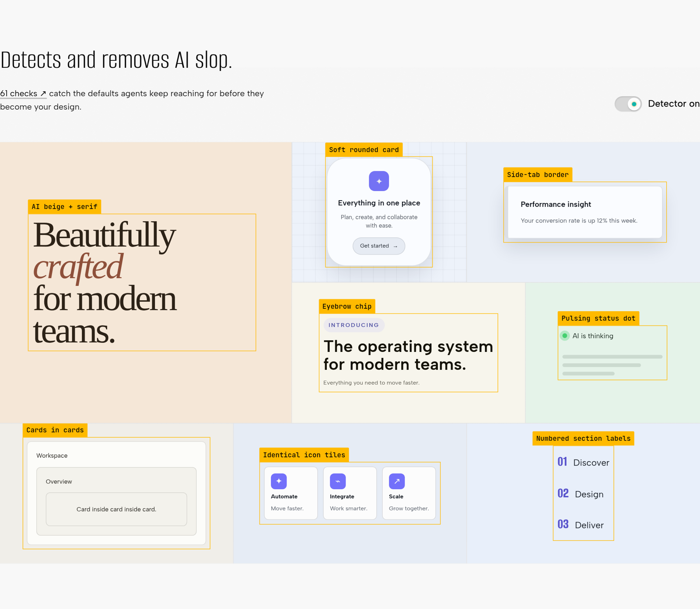The image size is (700, 609).
Task: Click the 'AI is thinking' status text
Action: coord(593,336)
